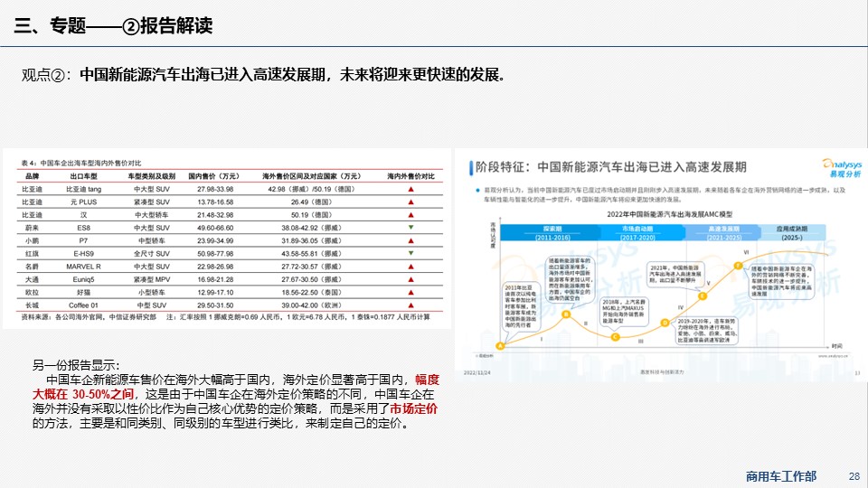The width and height of the screenshot is (868, 488).
Task: Click the 元 PLUS model cell
Action: 83,202
